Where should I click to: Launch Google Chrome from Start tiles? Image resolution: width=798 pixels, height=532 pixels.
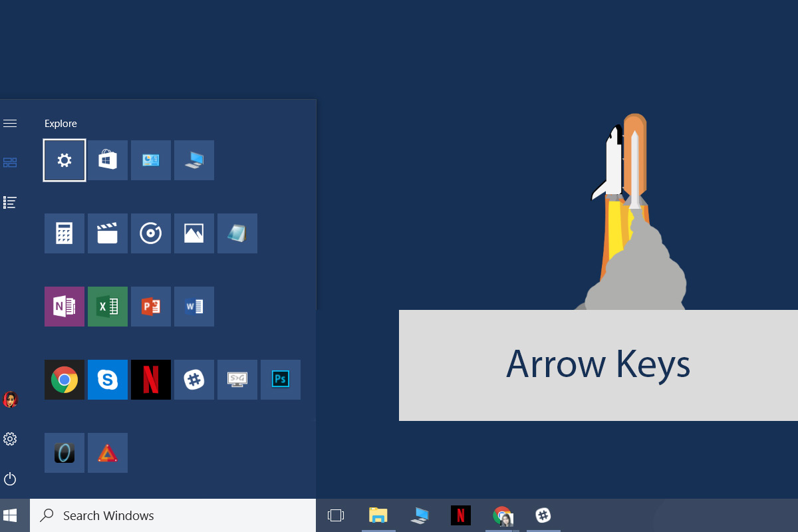click(65, 380)
